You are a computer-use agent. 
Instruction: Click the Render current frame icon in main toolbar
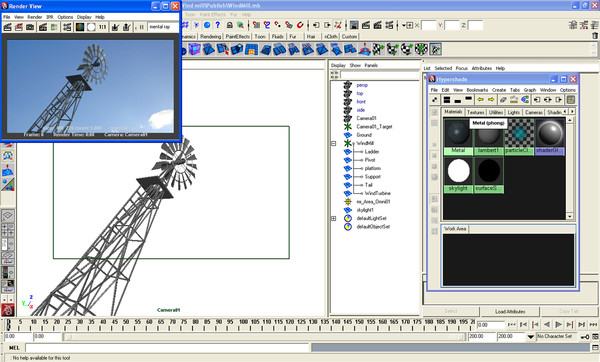[x=366, y=25]
